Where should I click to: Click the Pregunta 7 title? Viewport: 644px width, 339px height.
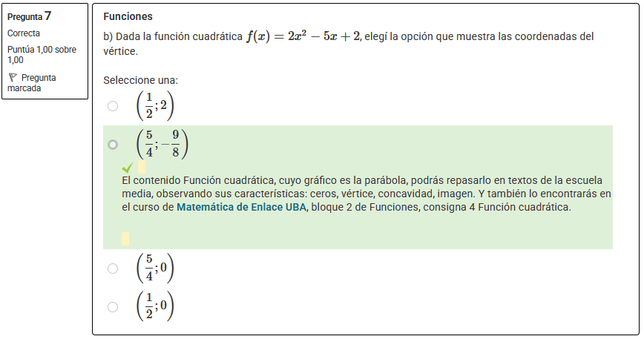pos(29,16)
